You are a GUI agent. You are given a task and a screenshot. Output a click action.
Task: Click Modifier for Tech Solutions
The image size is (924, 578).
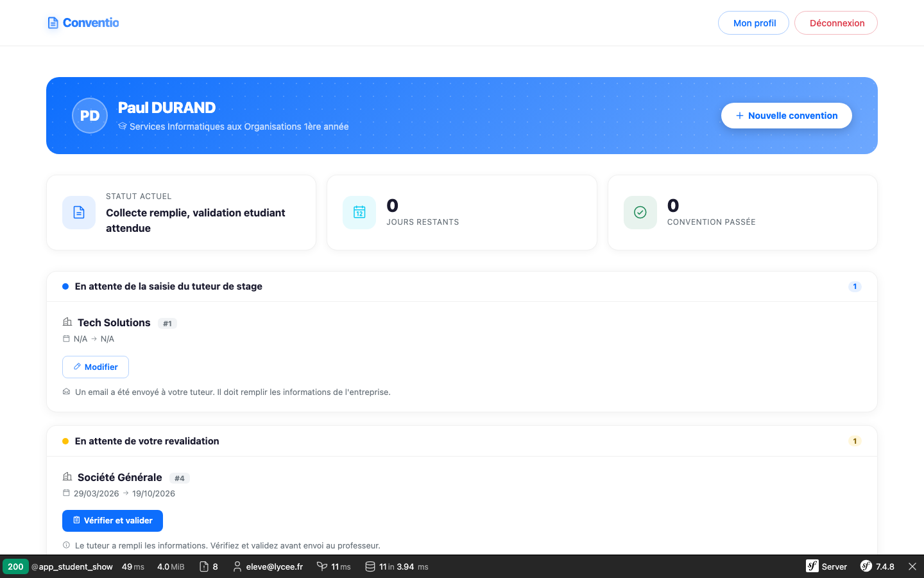pyautogui.click(x=96, y=367)
